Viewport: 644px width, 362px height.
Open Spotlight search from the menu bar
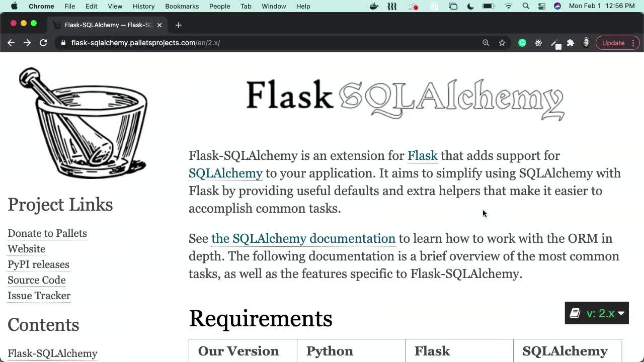525,6
